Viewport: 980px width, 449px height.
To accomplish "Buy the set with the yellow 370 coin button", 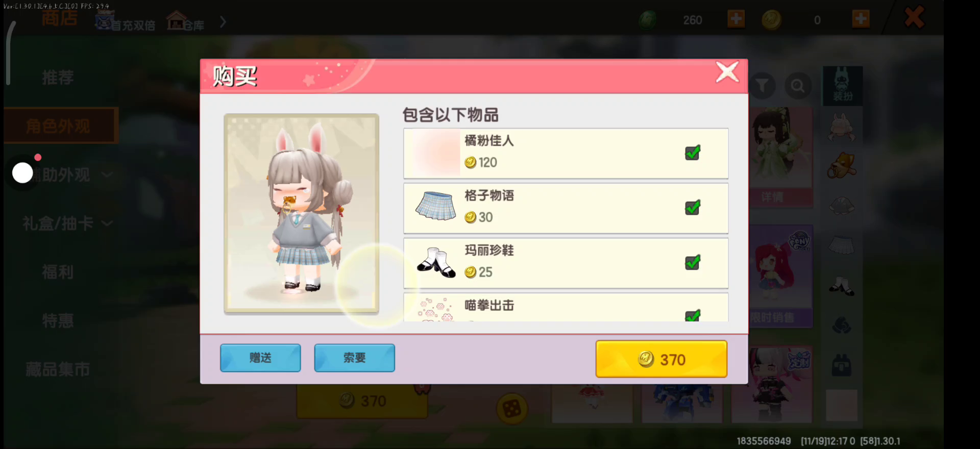I will click(x=661, y=359).
